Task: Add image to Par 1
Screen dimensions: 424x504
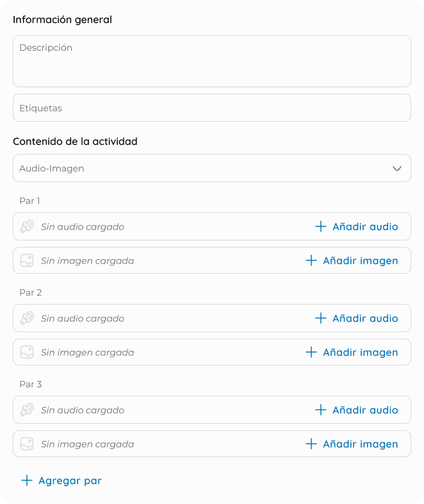Action: (352, 261)
